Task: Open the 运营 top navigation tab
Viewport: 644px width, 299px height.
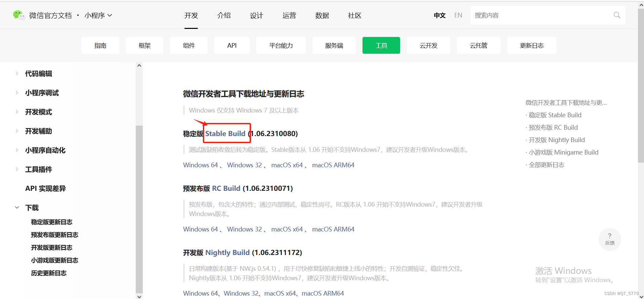Action: point(289,15)
